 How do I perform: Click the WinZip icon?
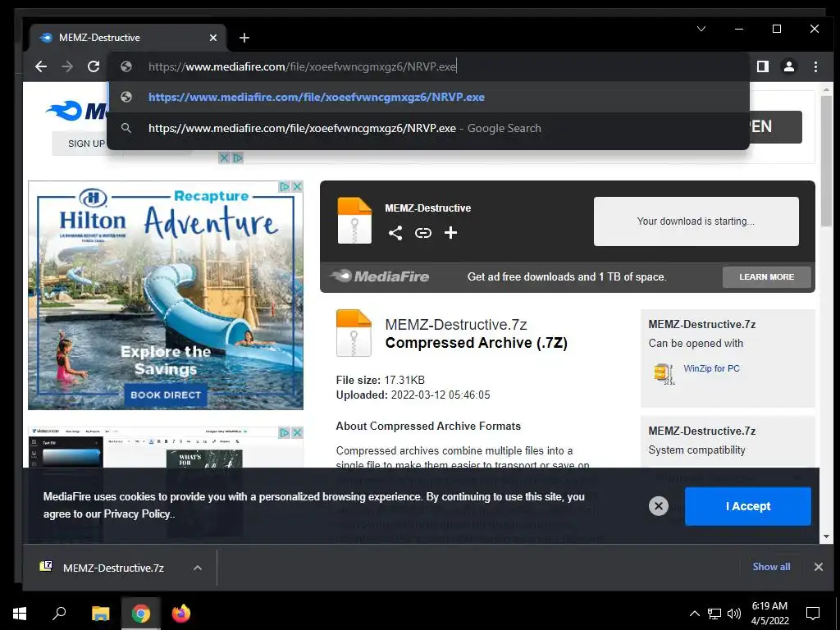coord(664,373)
